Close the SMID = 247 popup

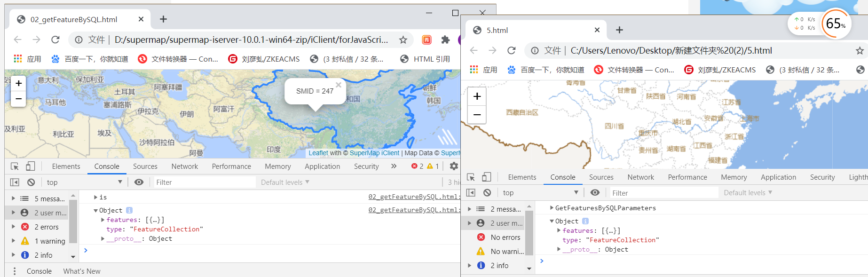(338, 85)
